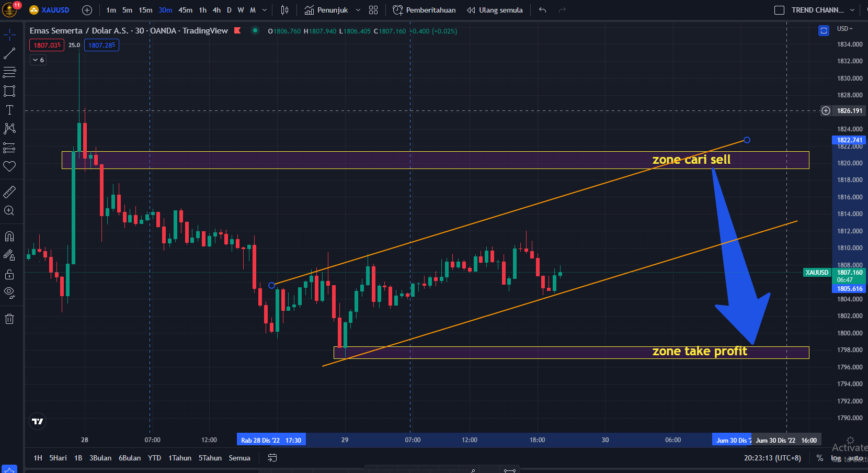Open the favorites star toolbar button
The image size is (868, 473).
pos(9,469)
